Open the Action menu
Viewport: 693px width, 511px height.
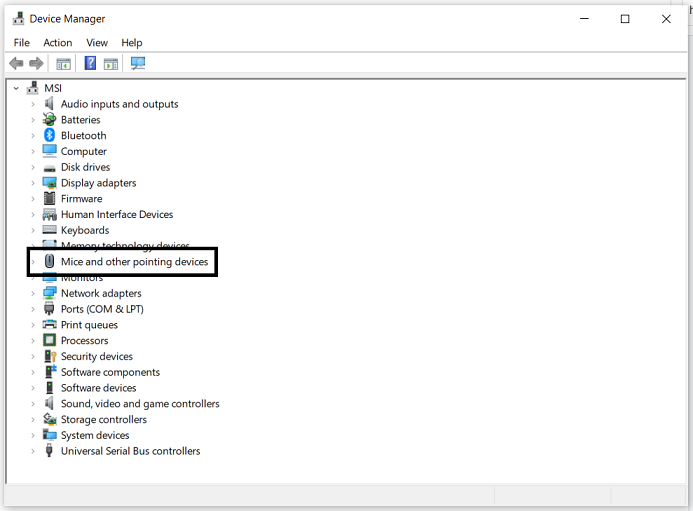(57, 43)
